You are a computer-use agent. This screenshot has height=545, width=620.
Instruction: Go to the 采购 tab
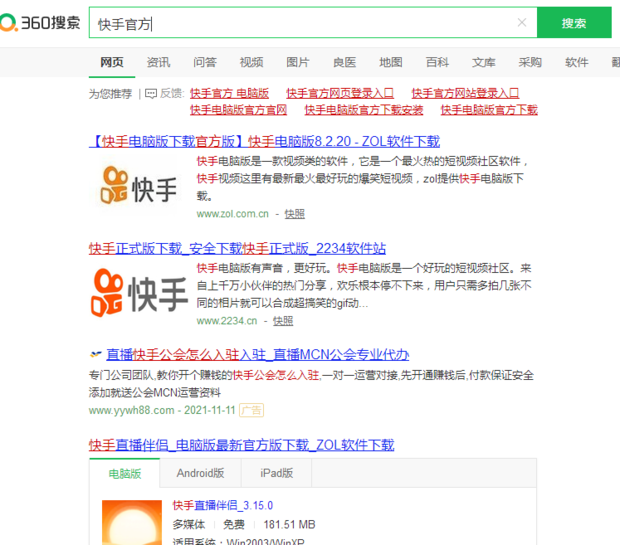[x=530, y=62]
